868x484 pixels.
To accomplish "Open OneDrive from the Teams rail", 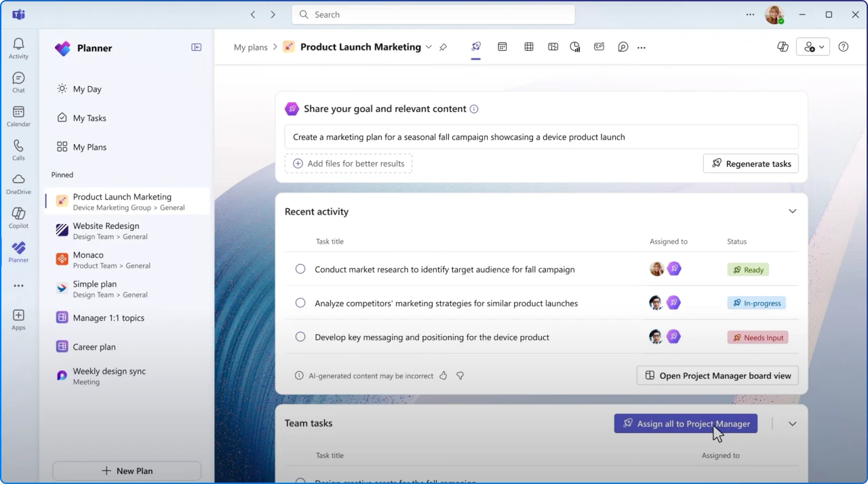I will coord(18,183).
